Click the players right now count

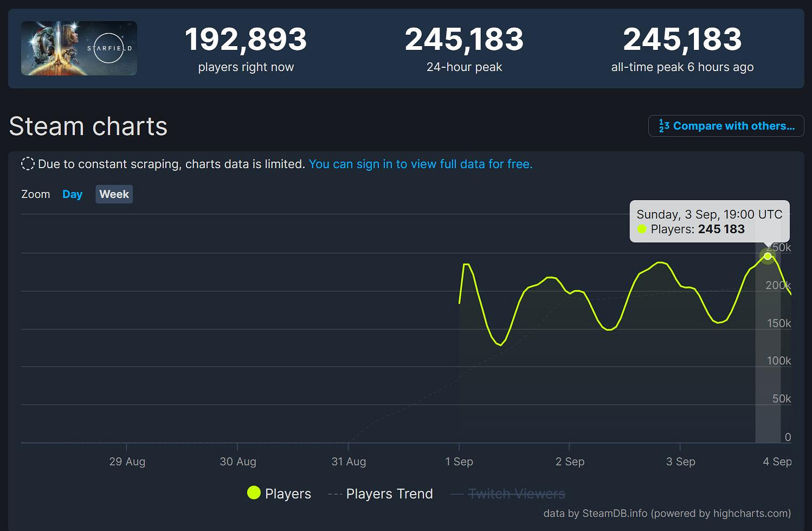tap(246, 40)
